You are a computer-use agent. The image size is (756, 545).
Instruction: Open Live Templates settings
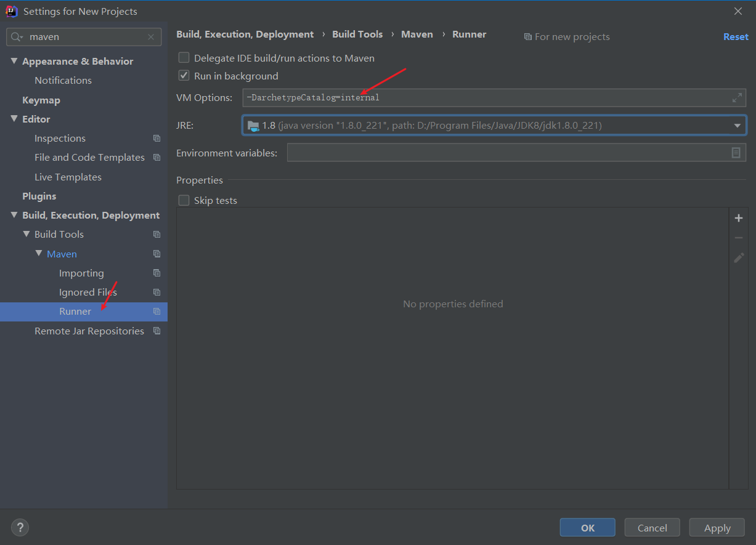point(68,177)
